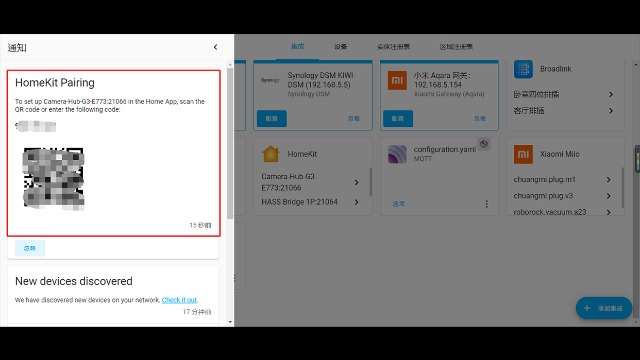This screenshot has width=640, height=360.
Task: Click "New devices discovered" notification title
Action: (74, 281)
